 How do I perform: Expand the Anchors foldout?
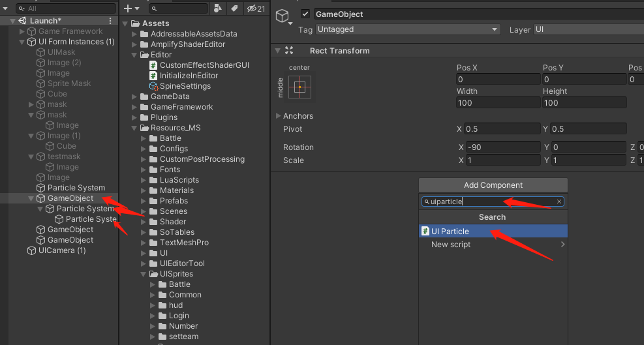click(x=279, y=116)
